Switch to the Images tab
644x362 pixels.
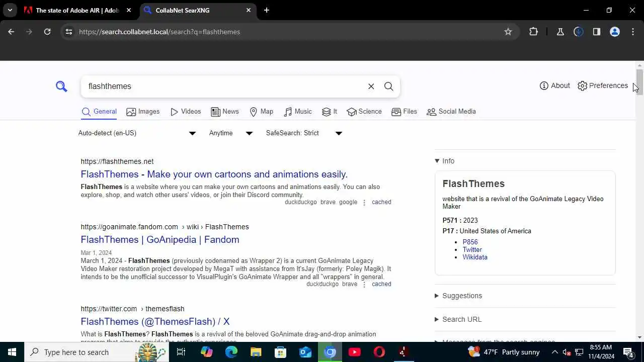coord(143,112)
